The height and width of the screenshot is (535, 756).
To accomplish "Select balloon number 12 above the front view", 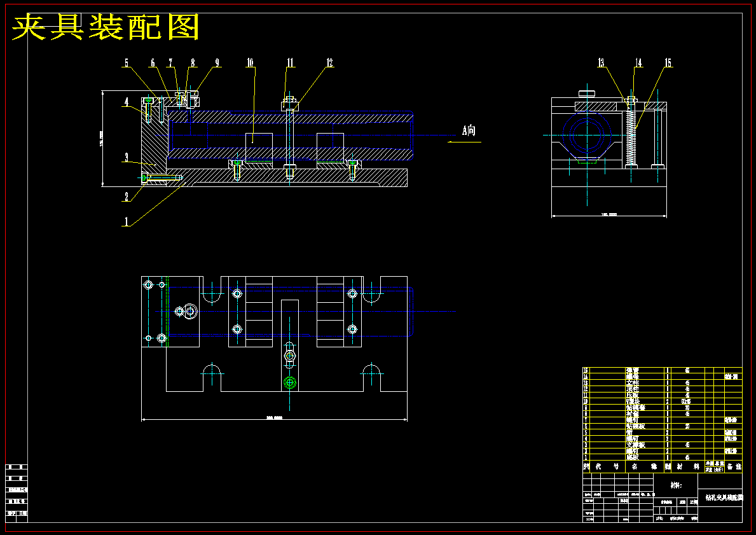I will (330, 63).
